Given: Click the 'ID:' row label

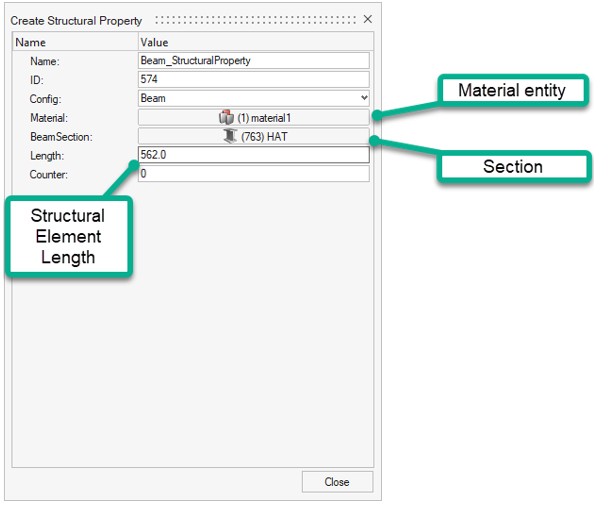Looking at the screenshot, I should pos(37,80).
